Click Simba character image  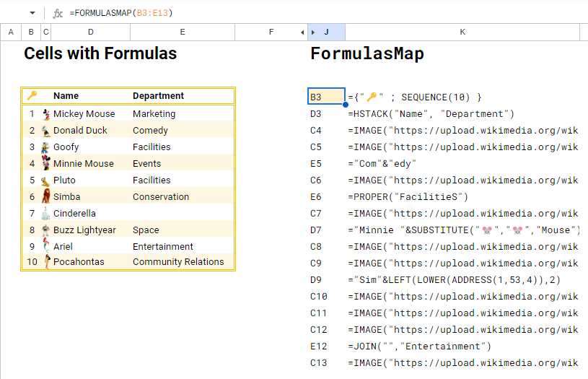[x=45, y=196]
